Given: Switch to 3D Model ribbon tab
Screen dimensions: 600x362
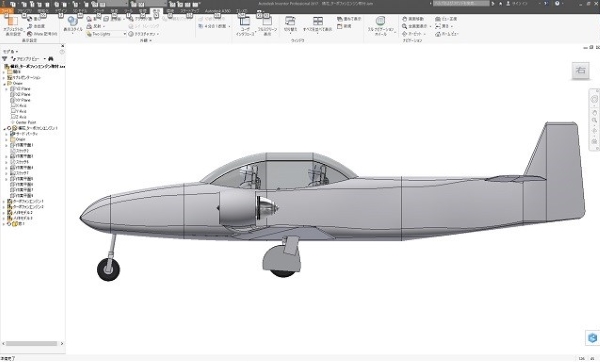Looking at the screenshot, I should pos(80,11).
